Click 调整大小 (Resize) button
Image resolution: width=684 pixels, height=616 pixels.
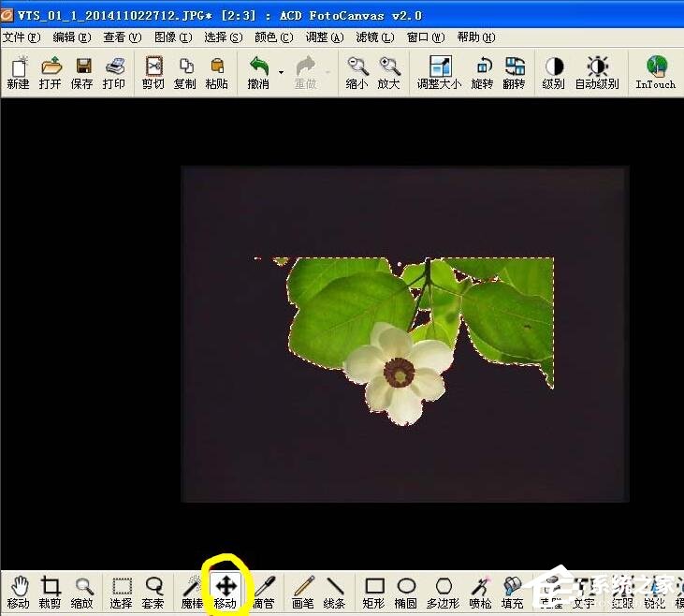[440, 72]
